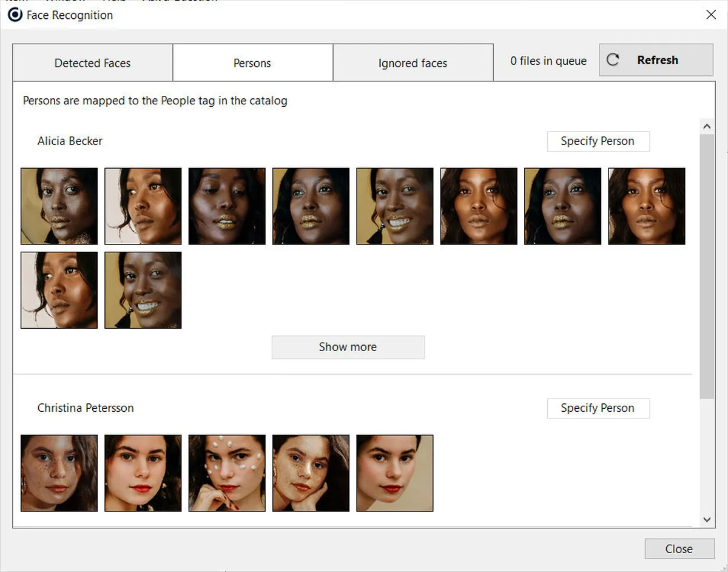Click the Face Recognition app logo icon
This screenshot has width=728, height=572.
click(15, 15)
